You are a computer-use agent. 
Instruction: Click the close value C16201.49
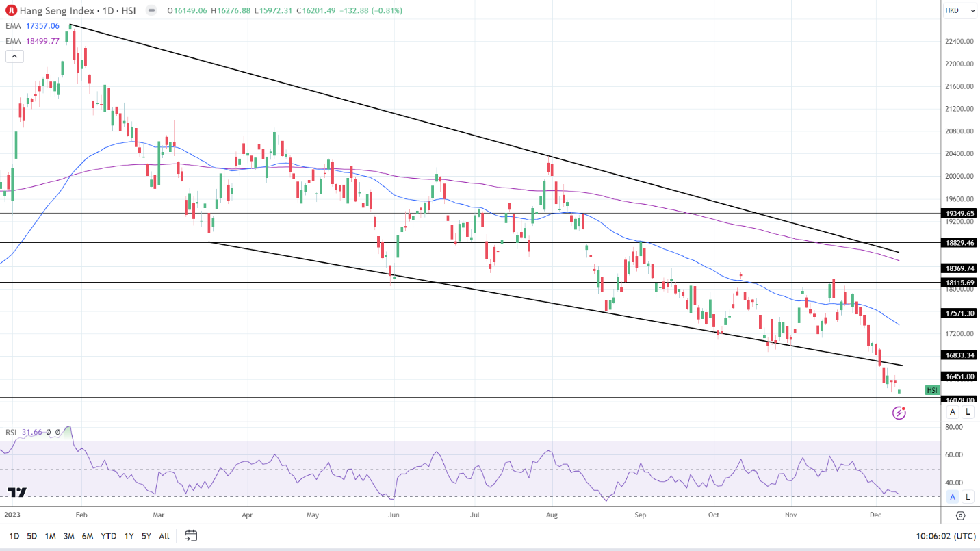pyautogui.click(x=317, y=11)
